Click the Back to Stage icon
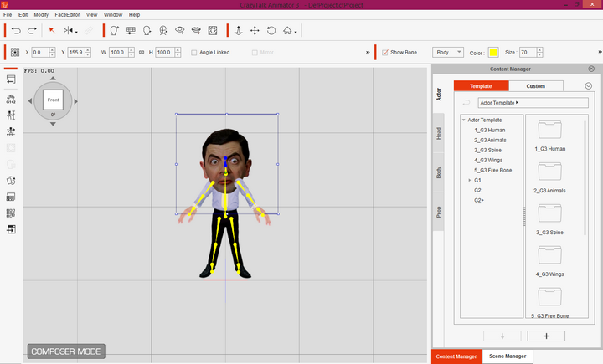This screenshot has width=603, height=364. [11, 79]
